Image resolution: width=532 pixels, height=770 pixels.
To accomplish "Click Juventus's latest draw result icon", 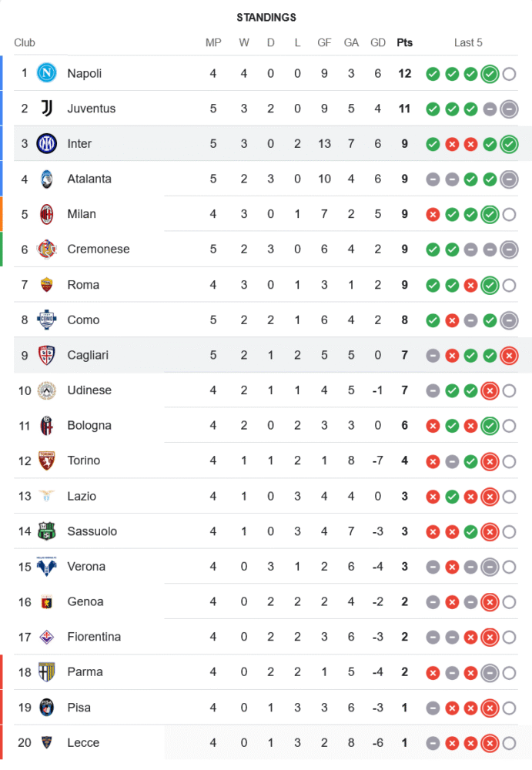I will [x=508, y=109].
